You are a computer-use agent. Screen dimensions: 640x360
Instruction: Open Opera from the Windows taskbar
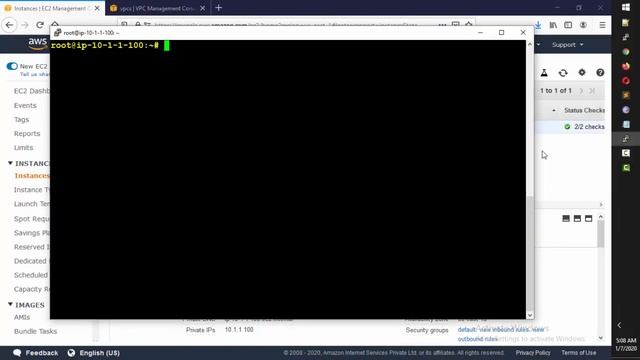626,81
